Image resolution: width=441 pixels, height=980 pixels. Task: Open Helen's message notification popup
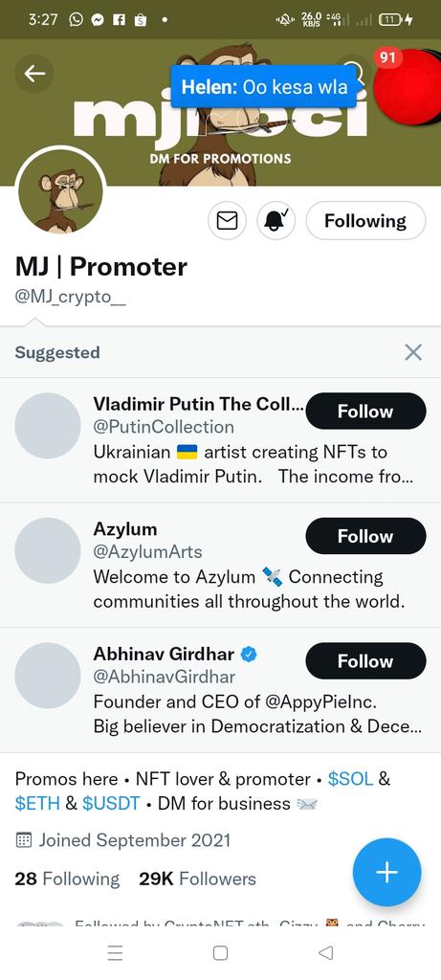[264, 87]
